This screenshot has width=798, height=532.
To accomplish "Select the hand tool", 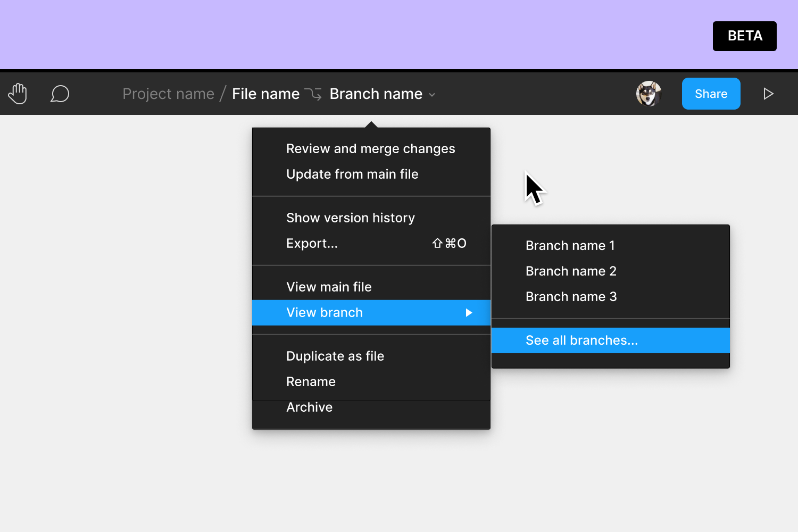I will click(18, 93).
